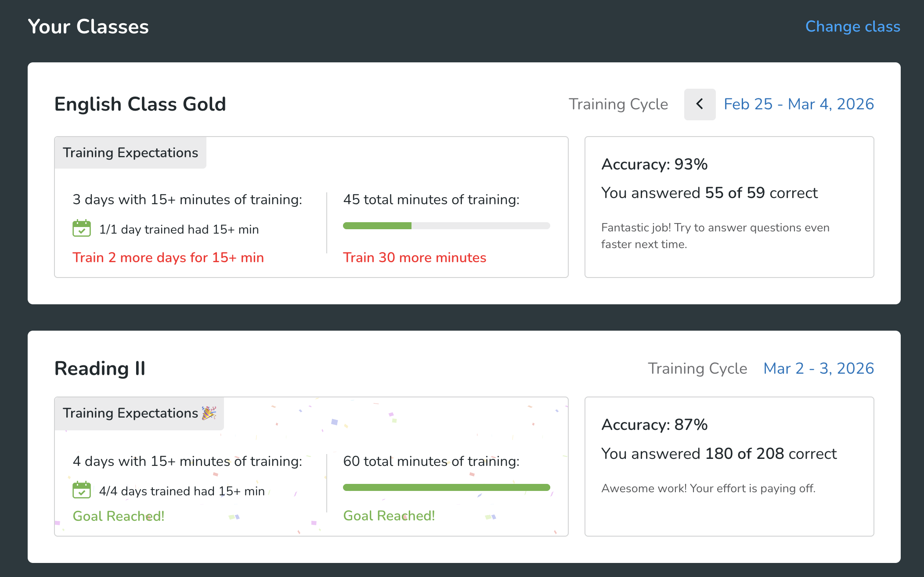Click the Reading II class heading

tap(100, 368)
